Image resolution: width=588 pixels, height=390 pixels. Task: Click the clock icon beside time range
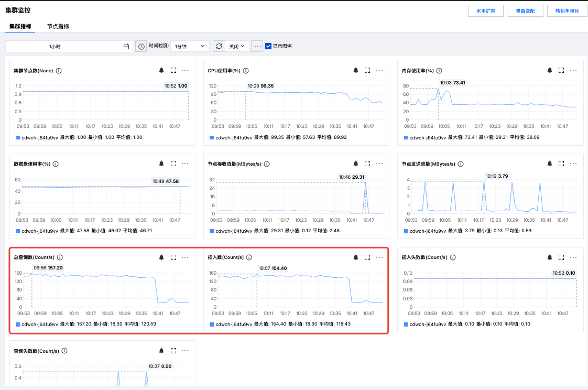tap(141, 46)
